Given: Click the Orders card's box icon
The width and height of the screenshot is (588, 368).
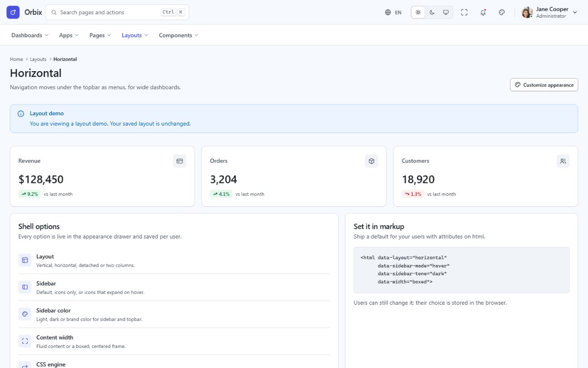Looking at the screenshot, I should (x=371, y=161).
